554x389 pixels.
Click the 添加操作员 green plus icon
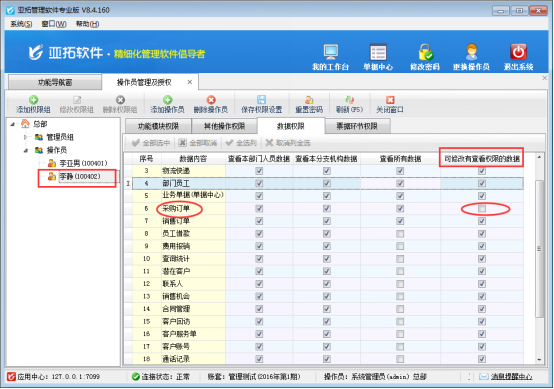[x=167, y=100]
